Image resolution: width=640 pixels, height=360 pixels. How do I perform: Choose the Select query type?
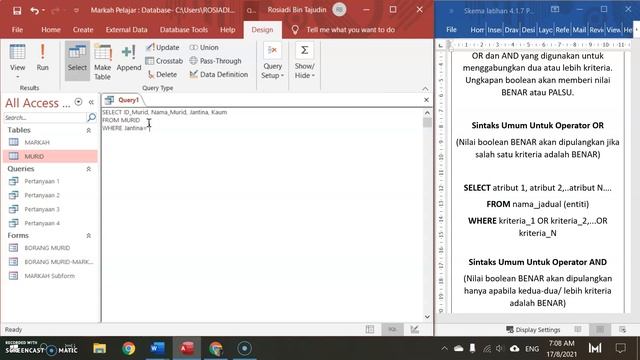(x=77, y=60)
